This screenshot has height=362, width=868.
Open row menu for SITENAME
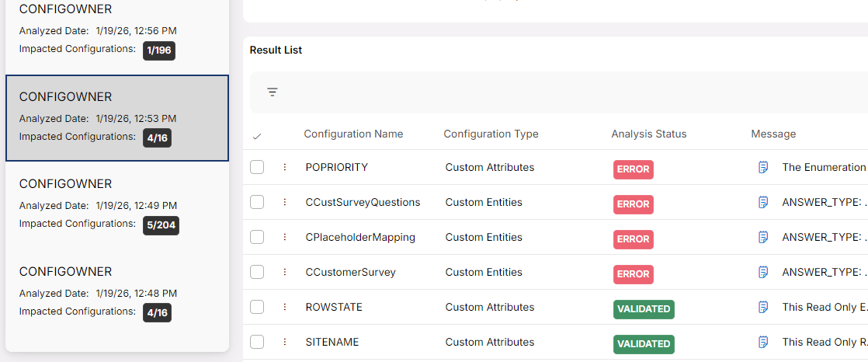tap(284, 342)
